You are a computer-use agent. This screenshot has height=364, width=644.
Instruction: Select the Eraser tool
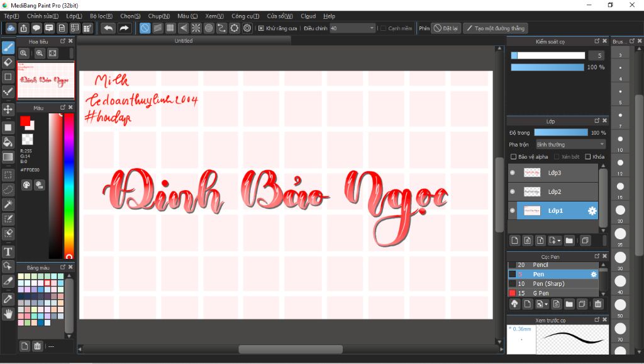click(8, 62)
